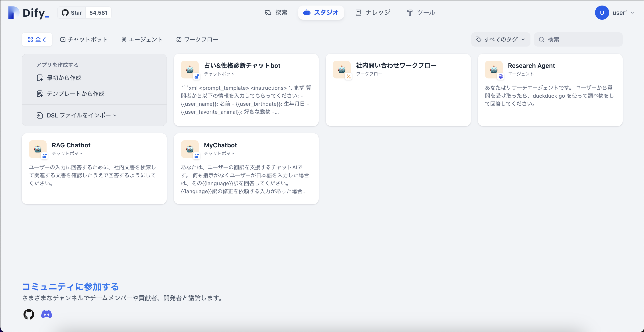Select the 全て filter option
This screenshot has width=644, height=332.
(x=37, y=39)
